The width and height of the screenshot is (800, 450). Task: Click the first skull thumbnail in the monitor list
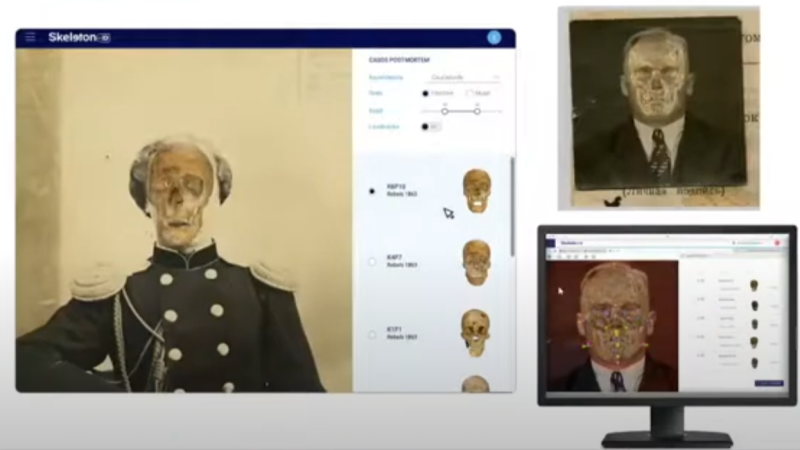click(754, 285)
